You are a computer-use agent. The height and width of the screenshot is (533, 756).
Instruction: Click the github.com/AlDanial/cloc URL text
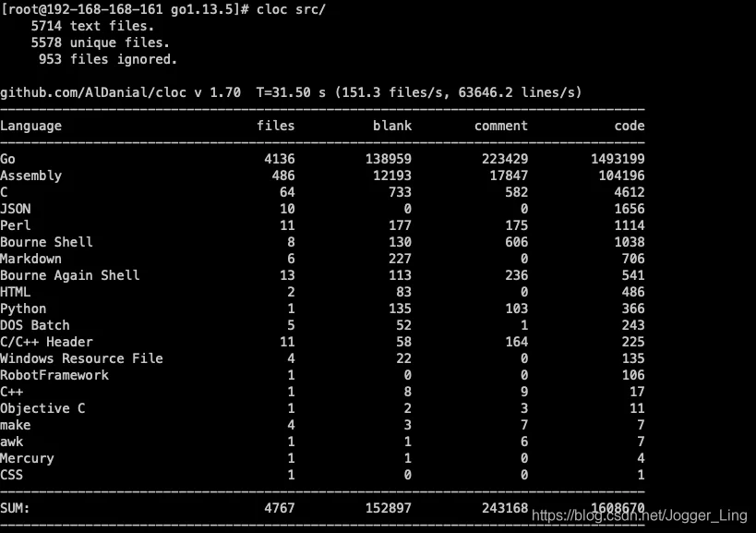(97, 92)
